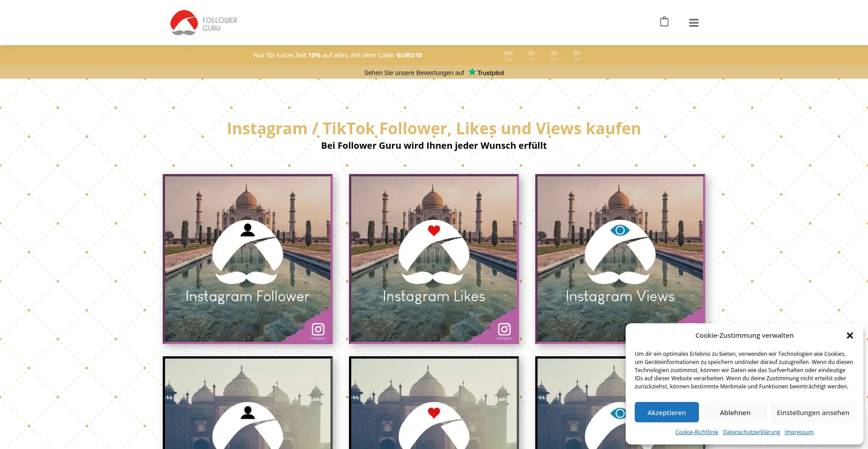Open the Cookie-Richtlinie link
868x449 pixels.
pyautogui.click(x=697, y=432)
